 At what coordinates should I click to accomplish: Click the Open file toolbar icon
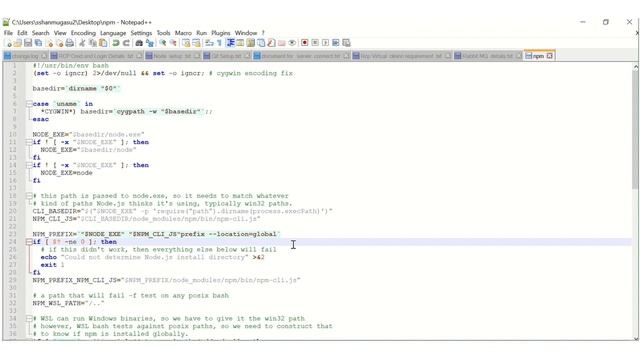18,43
